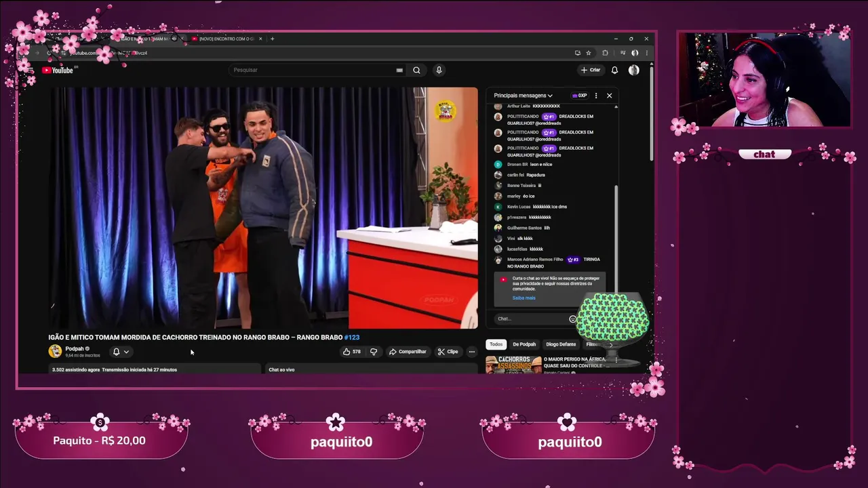Open the emoji picker in chat
This screenshot has width=868, height=488.
(x=572, y=319)
